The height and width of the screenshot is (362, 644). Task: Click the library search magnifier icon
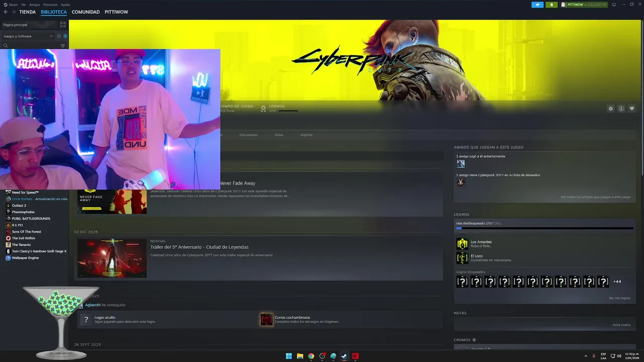[6, 46]
